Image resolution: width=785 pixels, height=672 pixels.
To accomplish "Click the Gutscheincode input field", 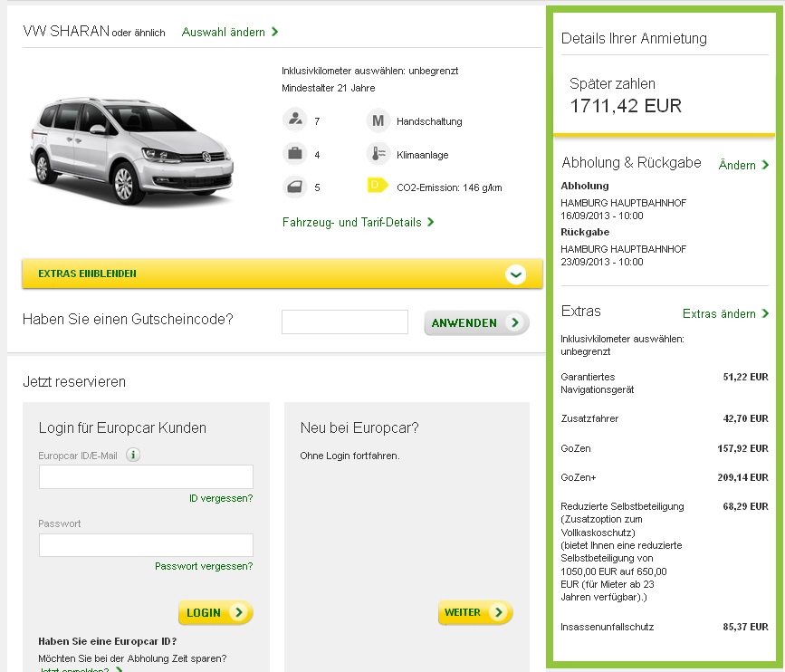I will pyautogui.click(x=344, y=322).
